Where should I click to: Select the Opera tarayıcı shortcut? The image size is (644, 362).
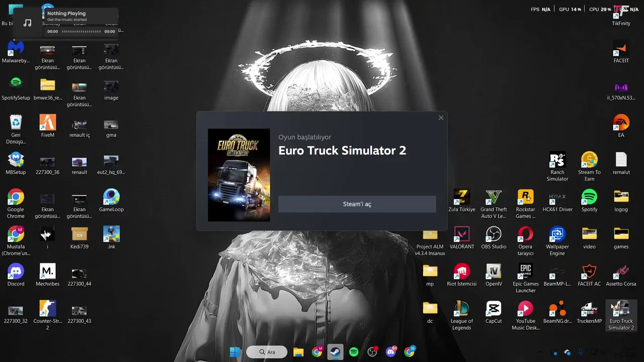[x=525, y=241]
